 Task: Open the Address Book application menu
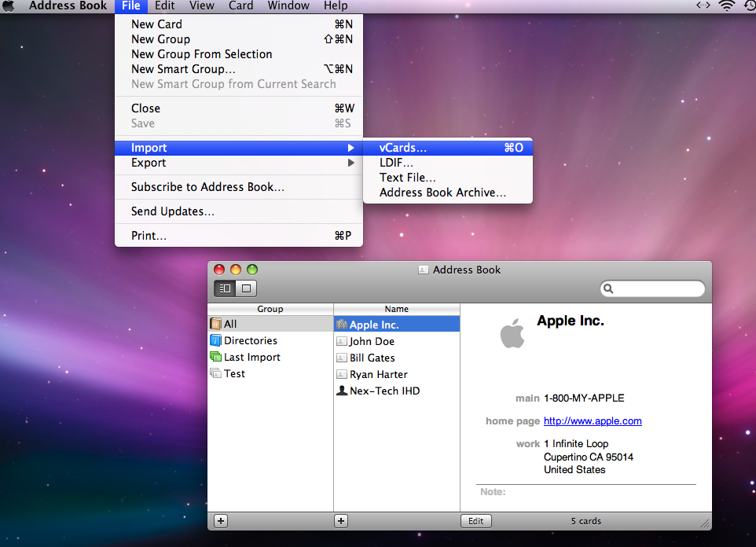coord(68,6)
